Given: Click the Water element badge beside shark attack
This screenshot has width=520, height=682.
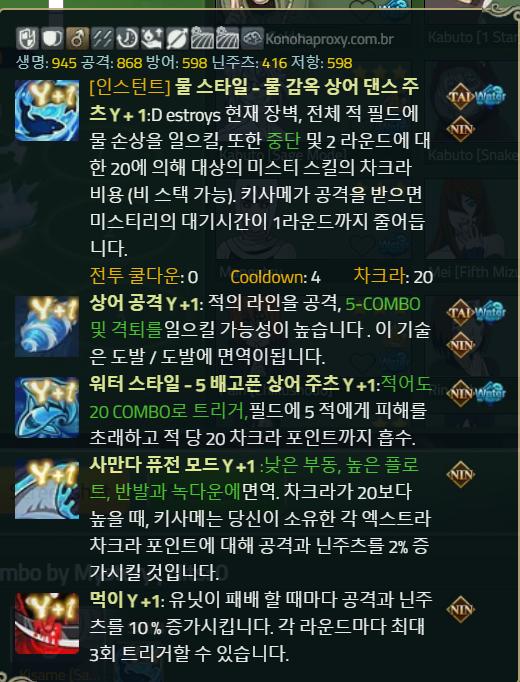Looking at the screenshot, I should tap(490, 311).
